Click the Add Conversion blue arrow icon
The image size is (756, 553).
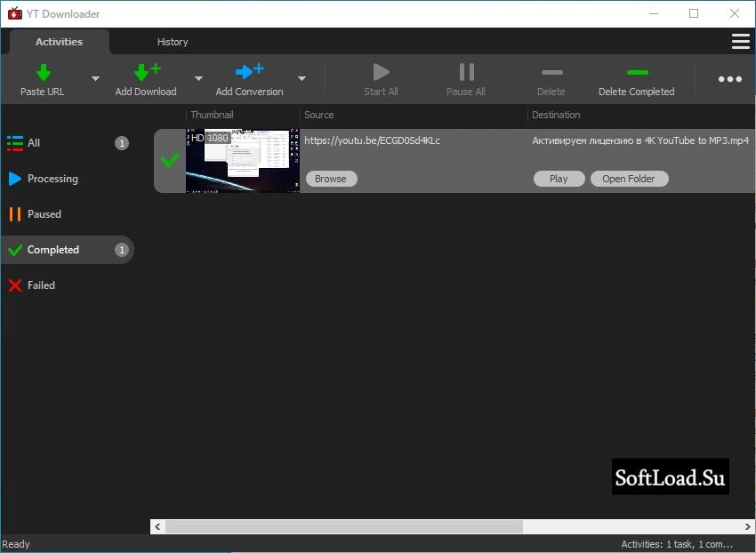click(249, 71)
